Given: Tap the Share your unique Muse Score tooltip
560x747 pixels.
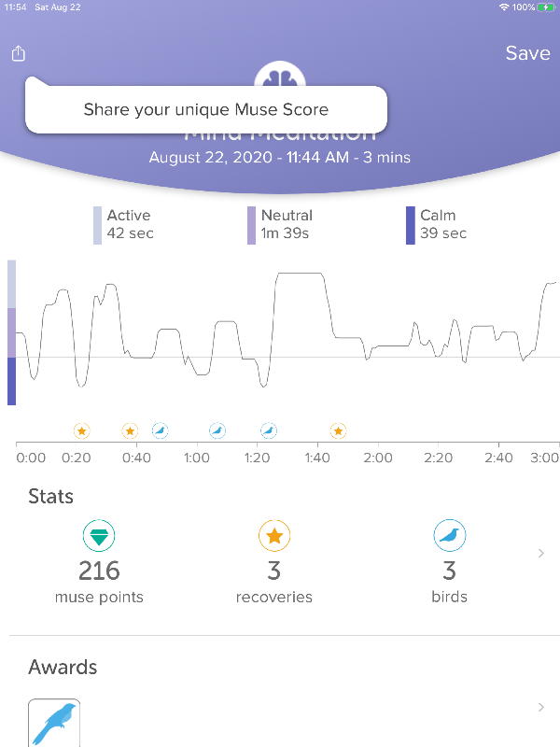Looking at the screenshot, I should pos(205,109).
